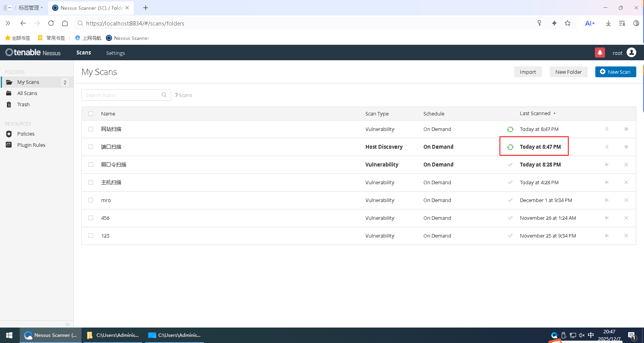Open the Settings tab in top navigation

tap(116, 53)
